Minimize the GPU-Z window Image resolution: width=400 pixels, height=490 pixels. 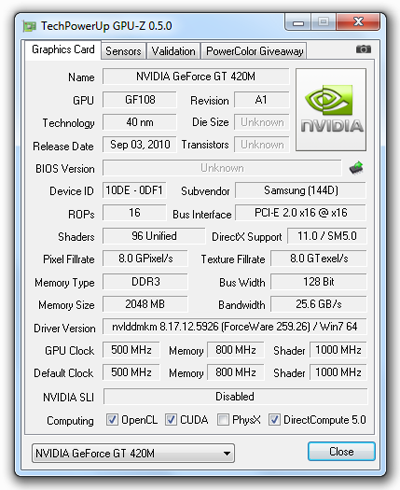click(x=298, y=22)
